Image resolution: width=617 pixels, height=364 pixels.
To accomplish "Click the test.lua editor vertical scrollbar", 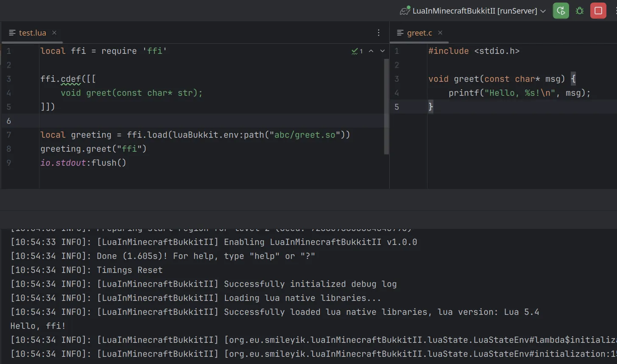I will 386,107.
